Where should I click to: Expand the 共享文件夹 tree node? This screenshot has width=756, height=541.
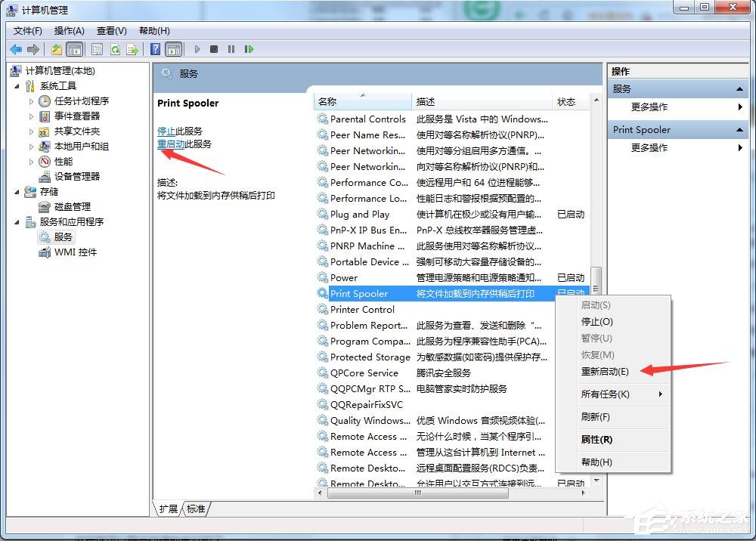(x=31, y=131)
